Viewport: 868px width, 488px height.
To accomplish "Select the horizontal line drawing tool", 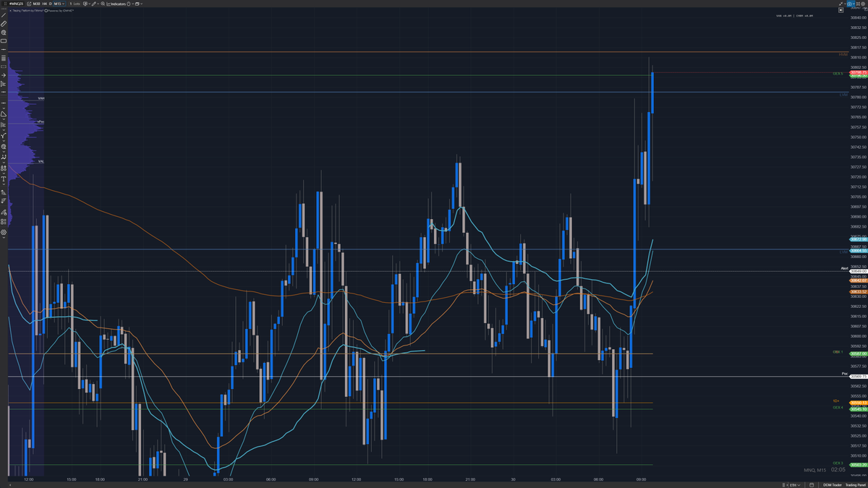I will click(4, 49).
